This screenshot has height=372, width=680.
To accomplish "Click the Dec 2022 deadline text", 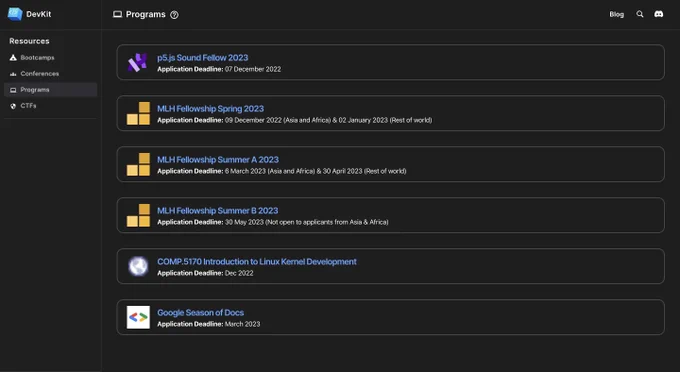I will [239, 273].
